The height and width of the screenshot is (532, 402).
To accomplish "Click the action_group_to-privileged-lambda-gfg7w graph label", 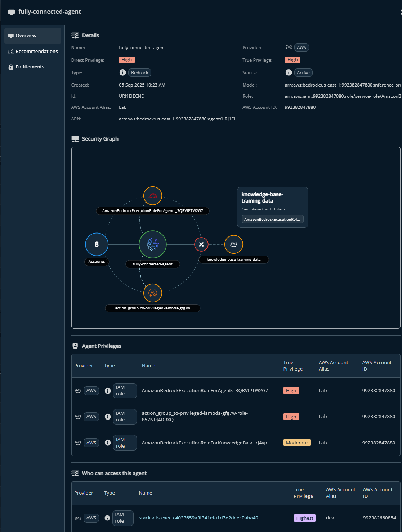I will pyautogui.click(x=153, y=308).
